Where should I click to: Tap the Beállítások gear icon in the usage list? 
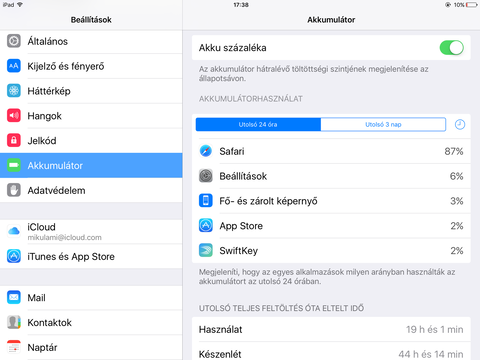coord(206,176)
